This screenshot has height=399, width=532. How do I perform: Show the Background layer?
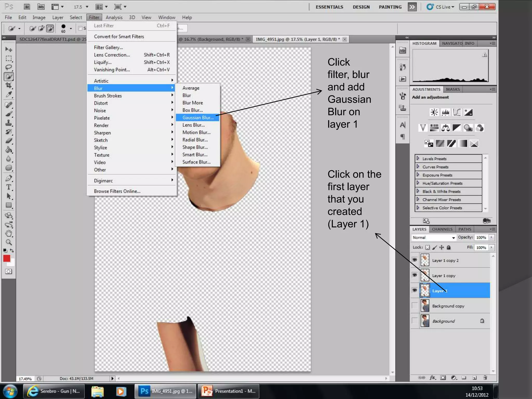415,321
